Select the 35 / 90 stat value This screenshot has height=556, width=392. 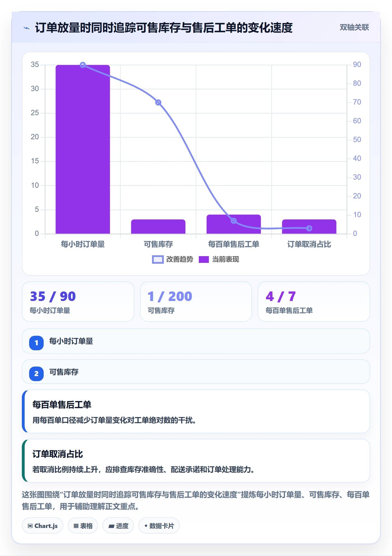tap(53, 296)
